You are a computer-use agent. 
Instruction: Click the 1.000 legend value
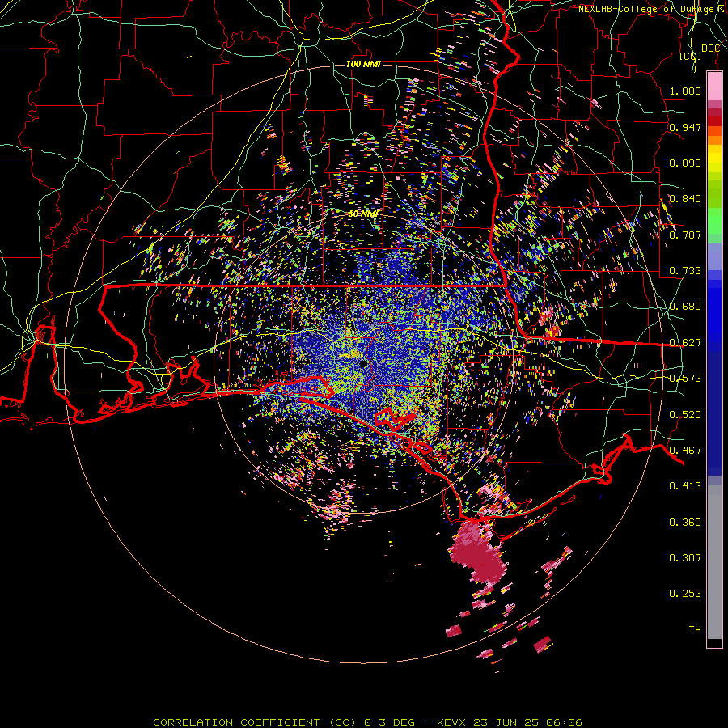pos(685,91)
